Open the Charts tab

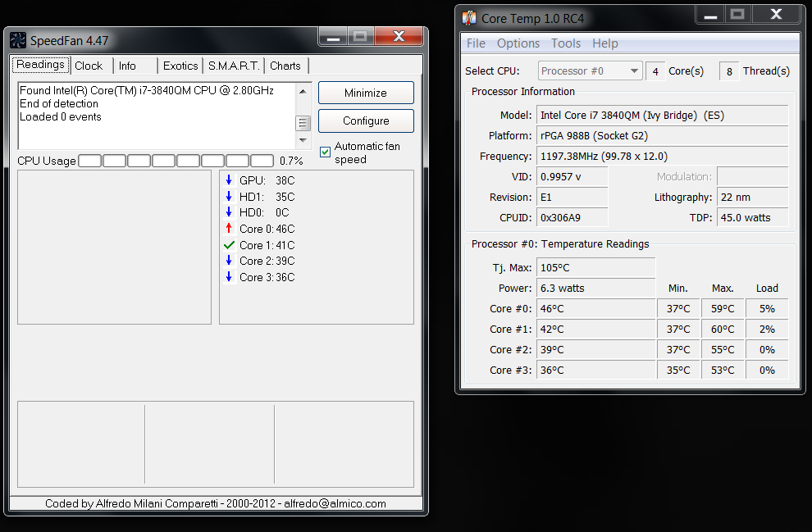click(x=285, y=66)
